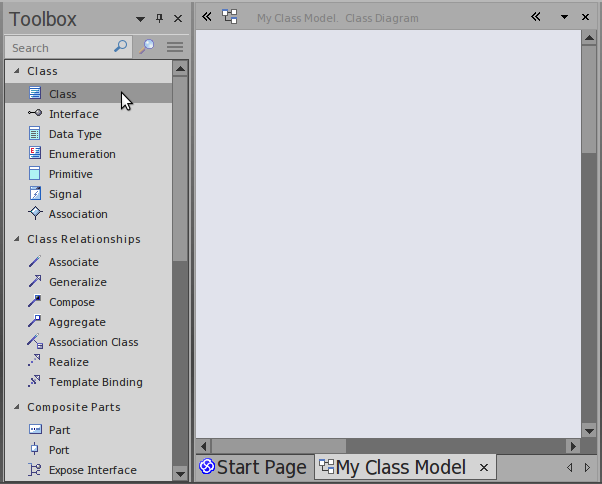This screenshot has width=602, height=484.
Task: Click the Toolbox search magnifier button
Action: (x=147, y=47)
